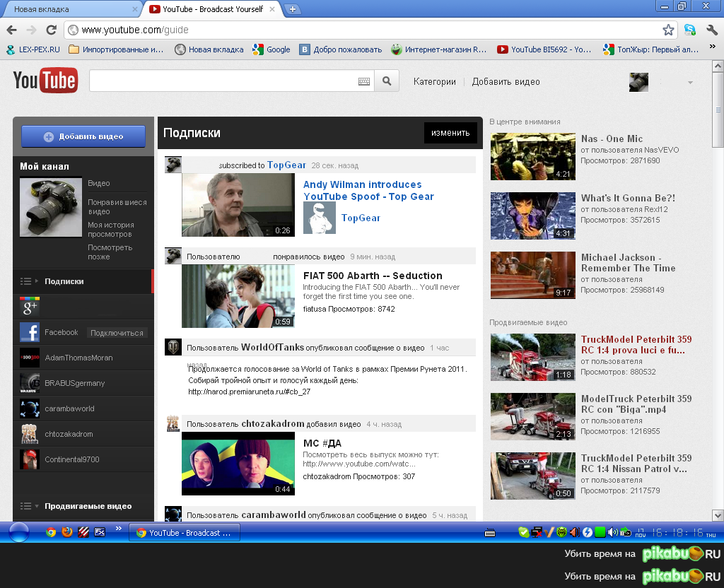Click the YouTube logo
Screen dimensions: 724x588
click(45, 80)
